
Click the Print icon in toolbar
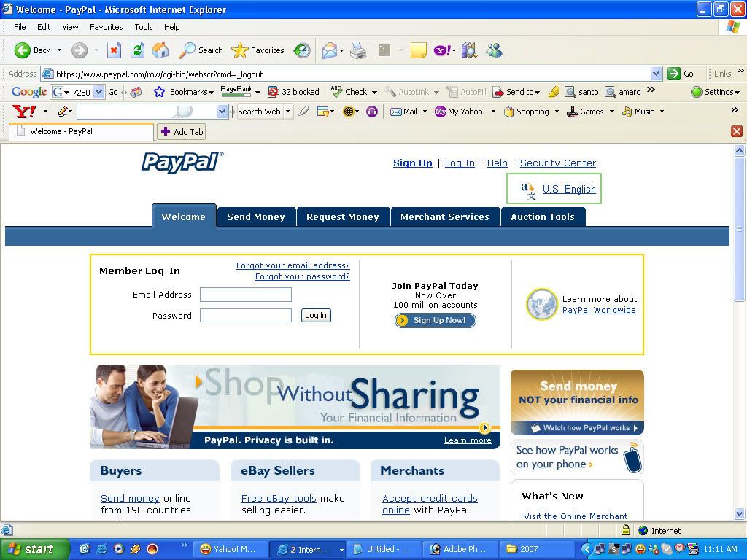[x=357, y=50]
